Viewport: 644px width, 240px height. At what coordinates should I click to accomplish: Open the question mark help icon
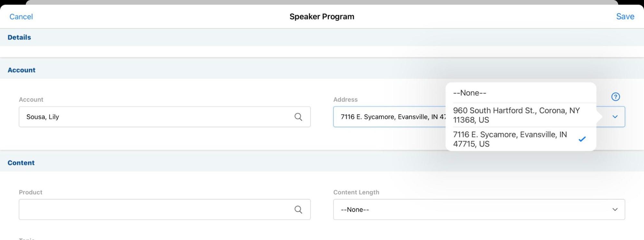tap(615, 97)
